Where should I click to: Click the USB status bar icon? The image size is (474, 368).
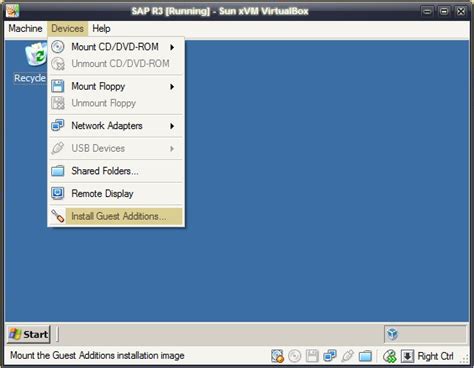pyautogui.click(x=347, y=356)
